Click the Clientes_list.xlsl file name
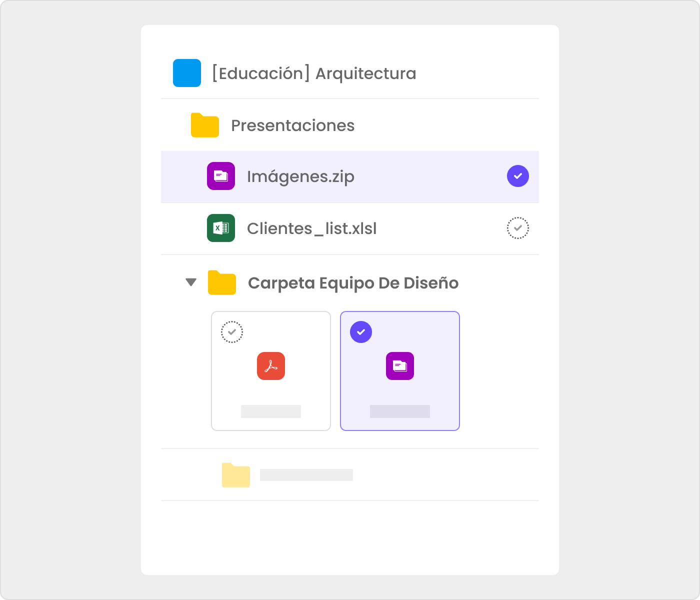The height and width of the screenshot is (600, 700). click(x=312, y=228)
